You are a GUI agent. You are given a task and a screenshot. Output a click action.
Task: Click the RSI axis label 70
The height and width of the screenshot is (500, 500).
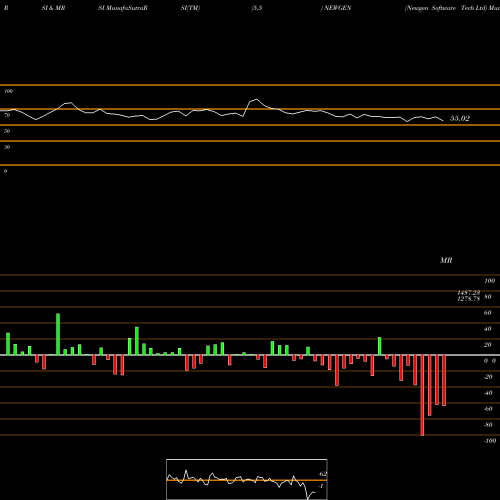point(7,115)
